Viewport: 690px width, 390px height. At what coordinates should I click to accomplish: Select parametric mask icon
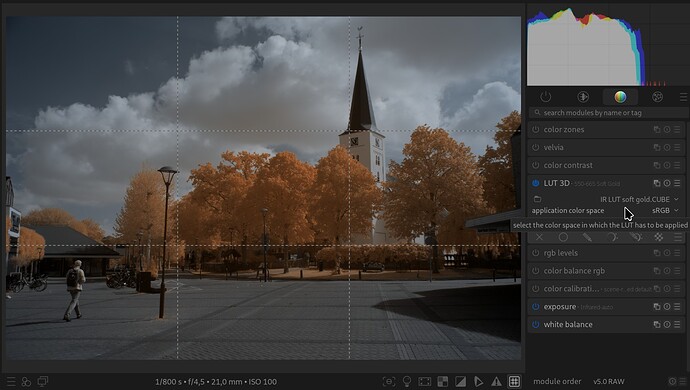(611, 237)
